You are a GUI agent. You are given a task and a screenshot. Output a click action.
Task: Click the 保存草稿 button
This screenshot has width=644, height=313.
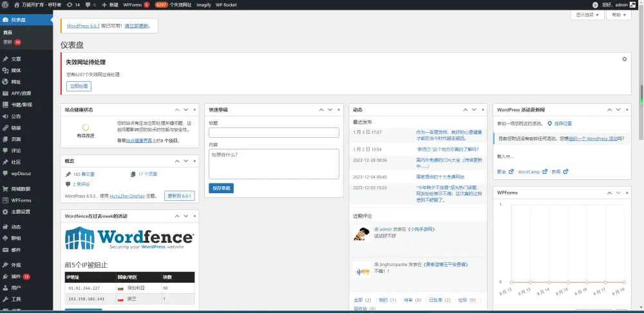[222, 188]
